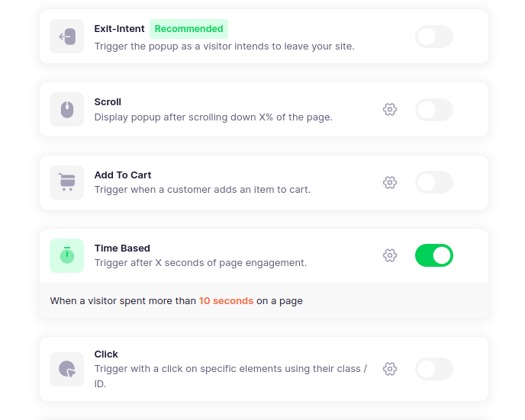
Task: Open Time Based settings gear
Action: [x=390, y=255]
